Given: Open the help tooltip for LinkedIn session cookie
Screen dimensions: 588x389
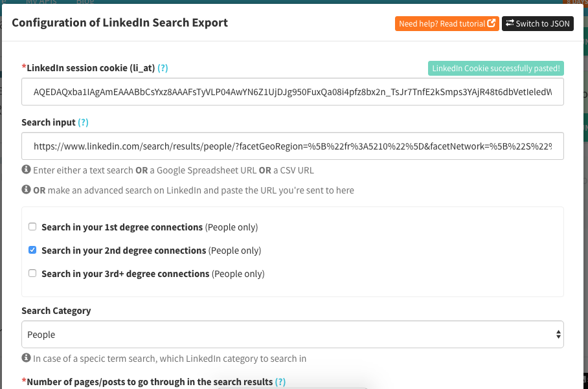Looking at the screenshot, I should [x=163, y=68].
